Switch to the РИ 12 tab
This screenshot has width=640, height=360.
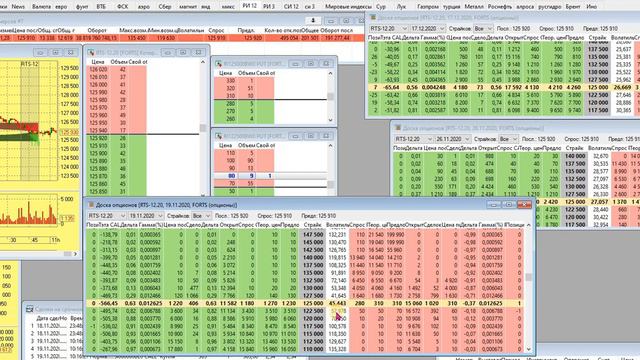pos(249,6)
